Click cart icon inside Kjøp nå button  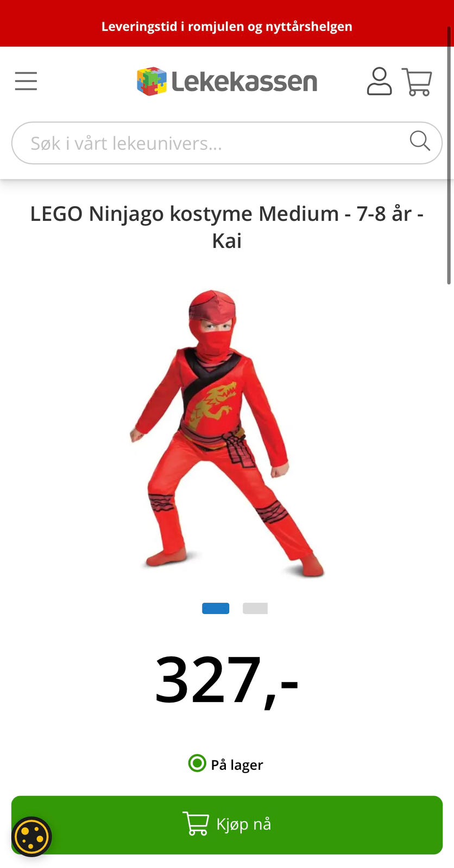click(x=196, y=824)
